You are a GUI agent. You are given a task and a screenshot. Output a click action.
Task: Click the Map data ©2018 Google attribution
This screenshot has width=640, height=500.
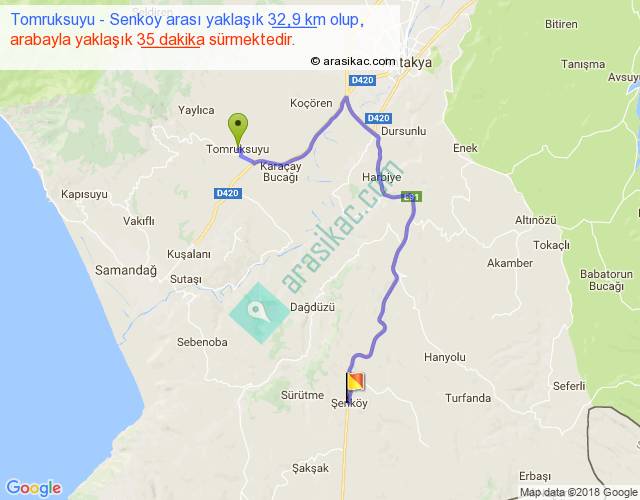coord(578,492)
